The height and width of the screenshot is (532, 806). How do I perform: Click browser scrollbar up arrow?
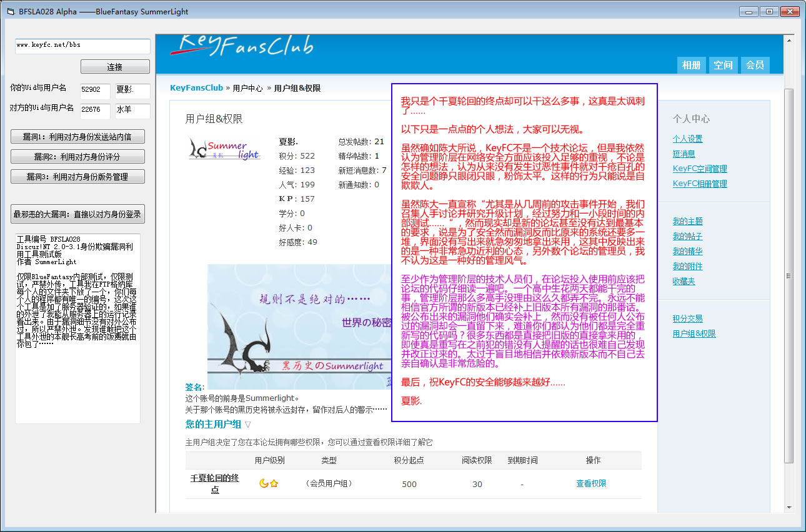(789, 41)
